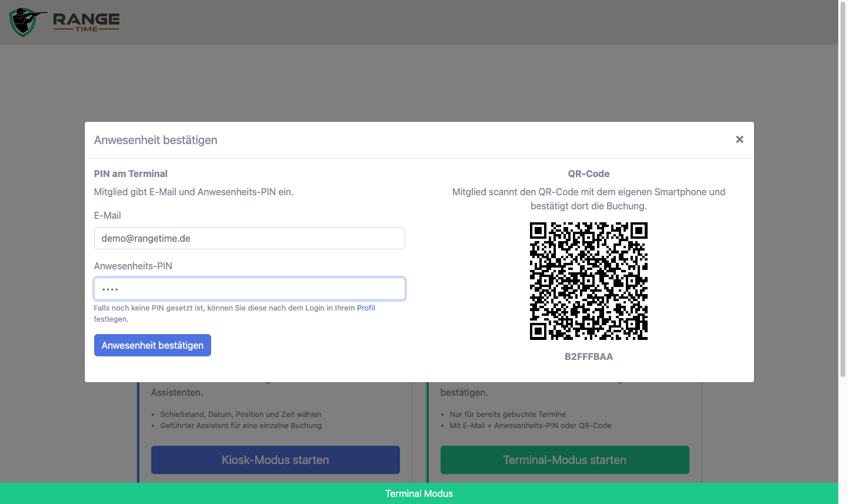847x504 pixels.
Task: Focus the Anwesenheits-PIN input field
Action: [249, 289]
